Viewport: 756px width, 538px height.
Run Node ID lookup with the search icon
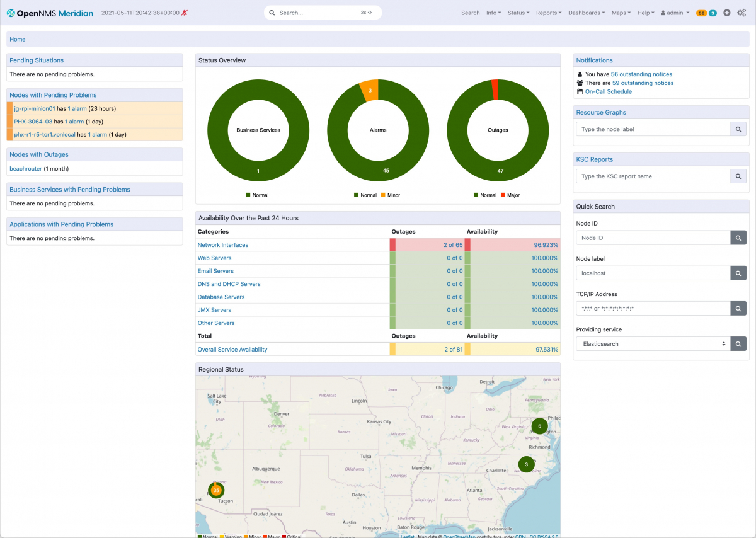coord(738,238)
